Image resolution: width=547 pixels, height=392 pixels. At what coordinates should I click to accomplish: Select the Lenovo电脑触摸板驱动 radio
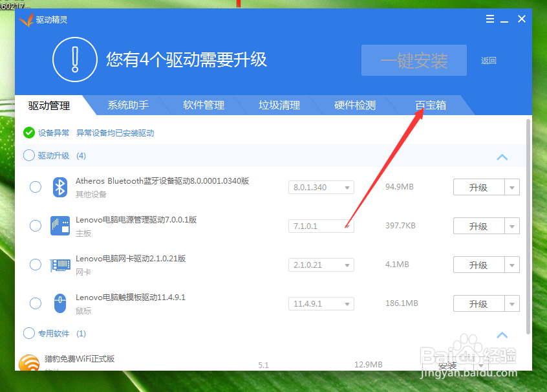[35, 303]
